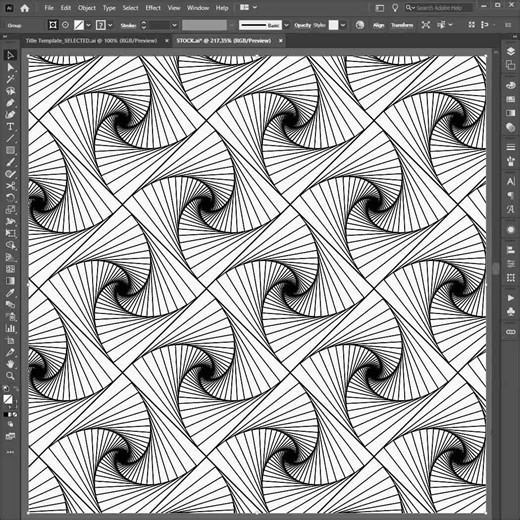Open the Links panel
Viewport: 520px width, 520px height.
(510, 332)
